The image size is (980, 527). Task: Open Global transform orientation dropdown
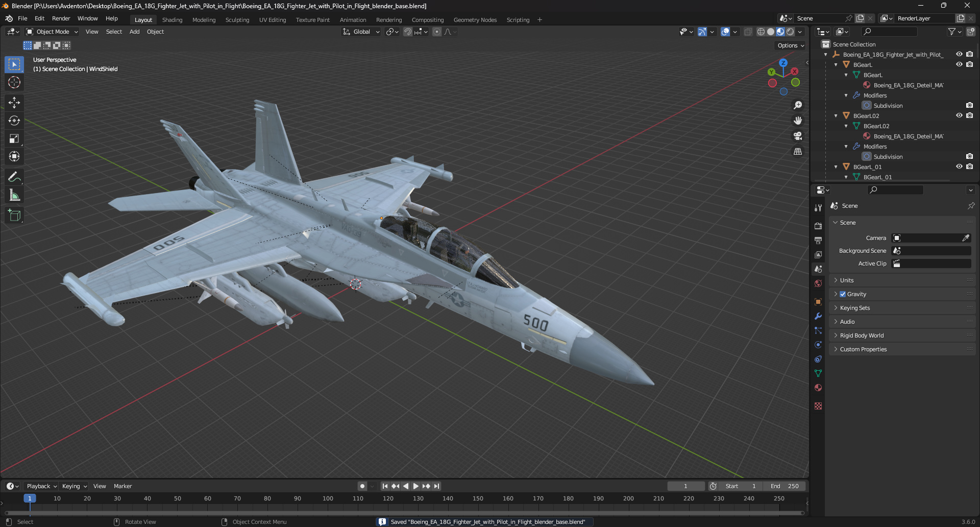click(361, 32)
